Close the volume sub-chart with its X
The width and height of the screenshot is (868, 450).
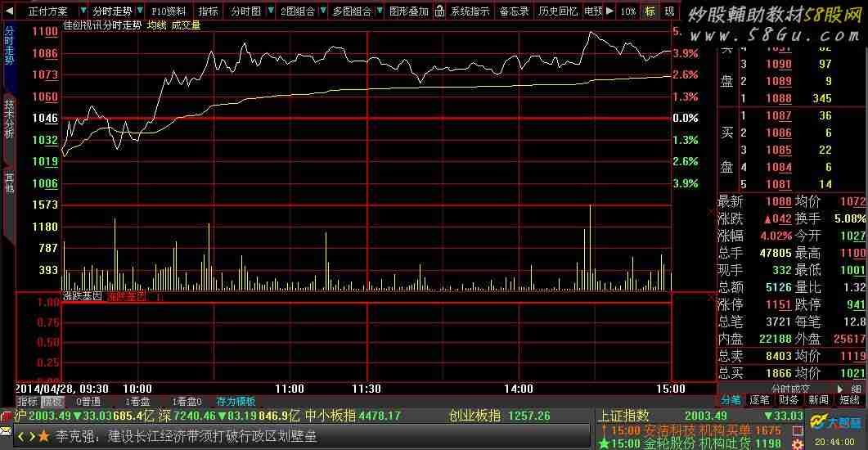coord(710,212)
